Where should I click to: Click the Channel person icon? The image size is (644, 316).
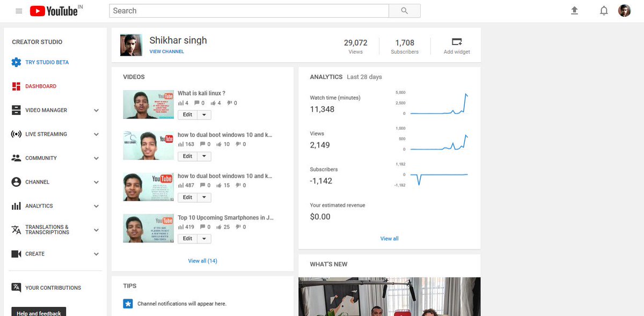[16, 182]
